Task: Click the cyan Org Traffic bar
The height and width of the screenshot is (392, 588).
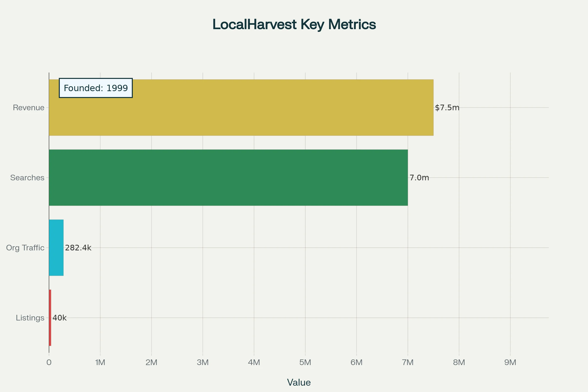Action: [56, 247]
